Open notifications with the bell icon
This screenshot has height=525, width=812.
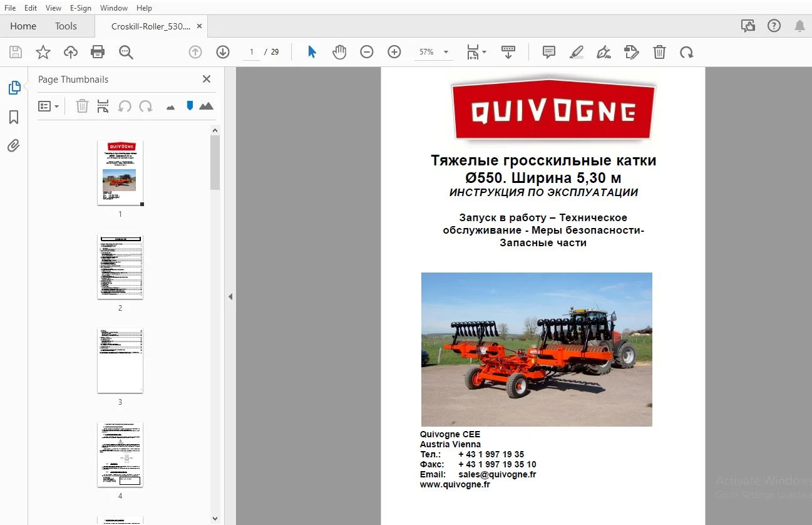tap(799, 26)
